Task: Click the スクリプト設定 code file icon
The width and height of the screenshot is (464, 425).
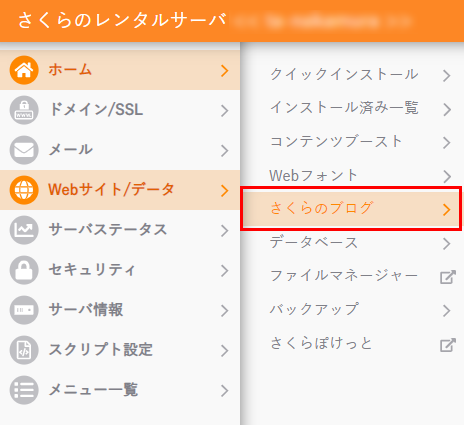Action: point(24,350)
